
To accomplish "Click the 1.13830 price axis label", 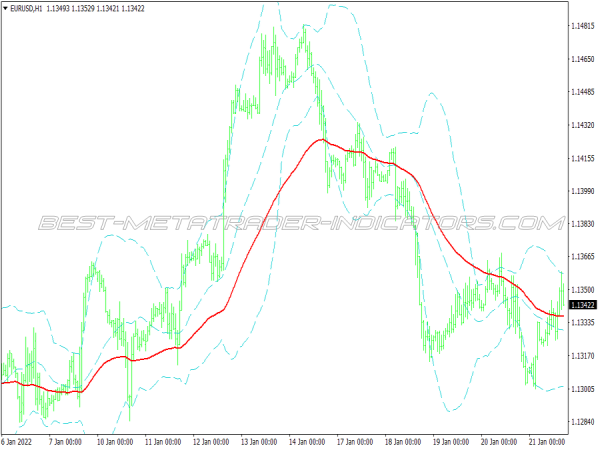I will click(583, 224).
